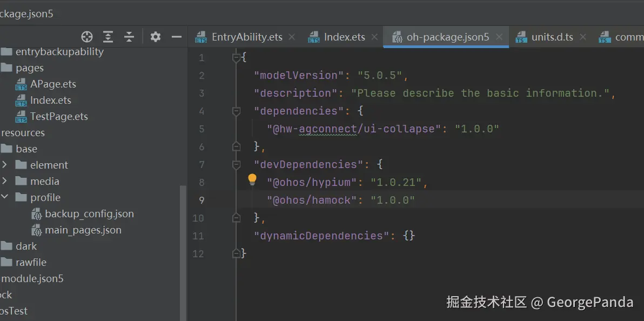Viewport: 644px width, 321px height.
Task: Open backup_config.json file
Action: (90, 213)
